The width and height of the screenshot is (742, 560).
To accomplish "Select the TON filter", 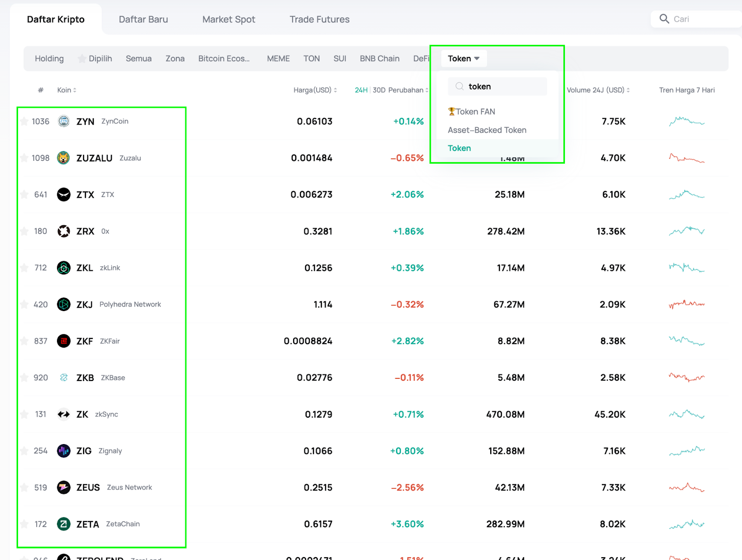I will [312, 58].
